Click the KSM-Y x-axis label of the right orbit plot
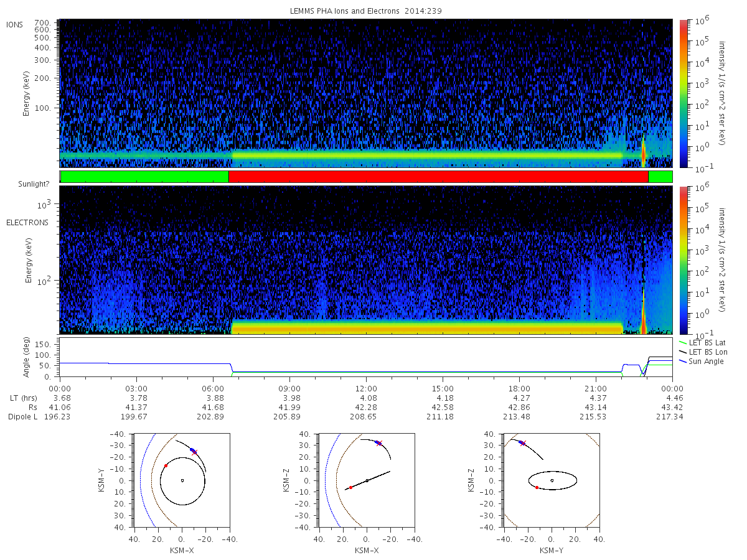The width and height of the screenshot is (747, 560). pyautogui.click(x=552, y=551)
